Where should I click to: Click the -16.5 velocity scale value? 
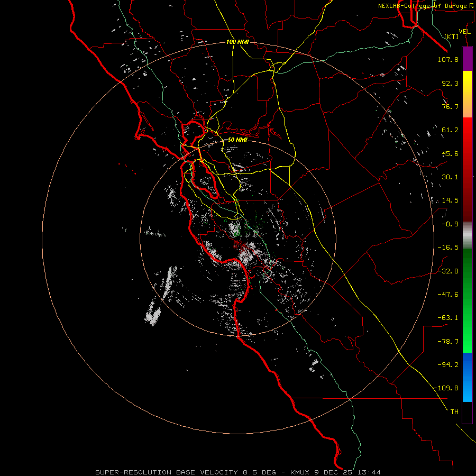448,248
